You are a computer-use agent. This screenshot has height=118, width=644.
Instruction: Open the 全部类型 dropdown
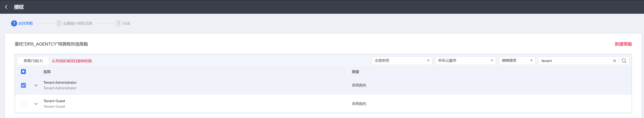pos(402,61)
